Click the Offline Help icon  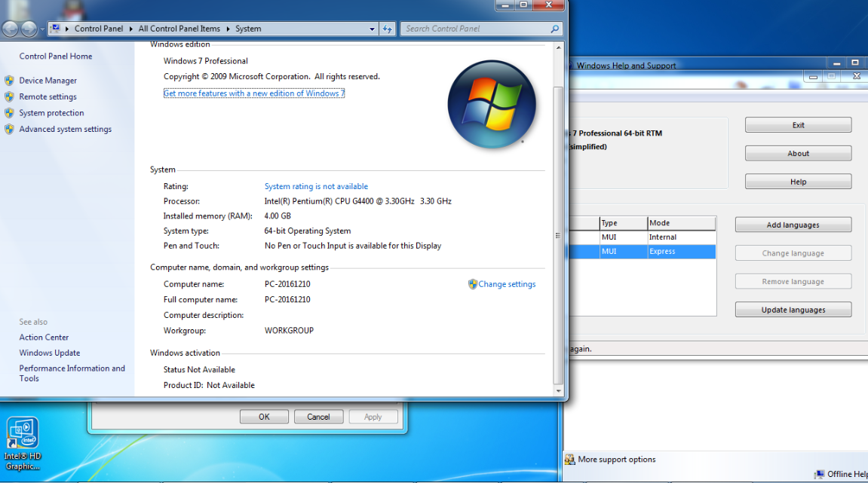pyautogui.click(x=819, y=474)
